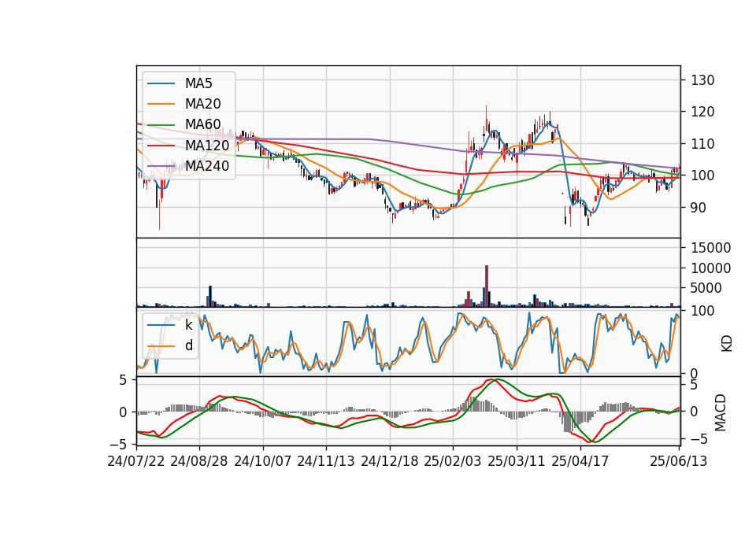Click the -5 label on left MACD axis
The image size is (756, 543).
coord(119,444)
